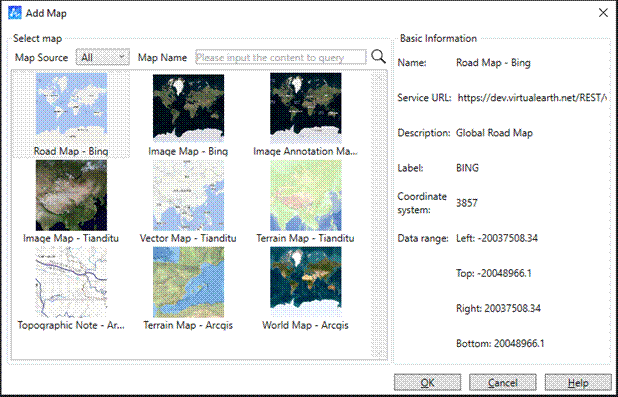Choose the Image Annotation Map thumbnail

coord(305,108)
